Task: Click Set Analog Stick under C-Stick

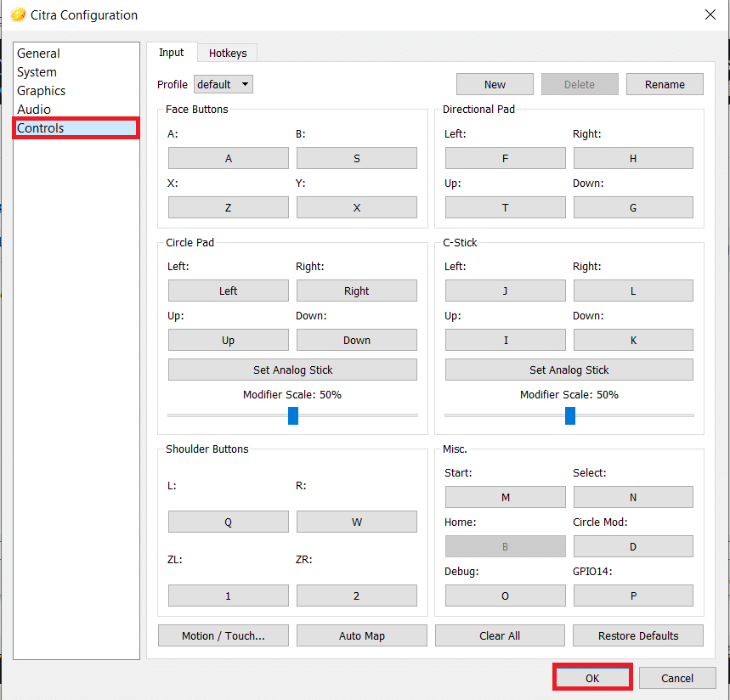Action: click(569, 370)
